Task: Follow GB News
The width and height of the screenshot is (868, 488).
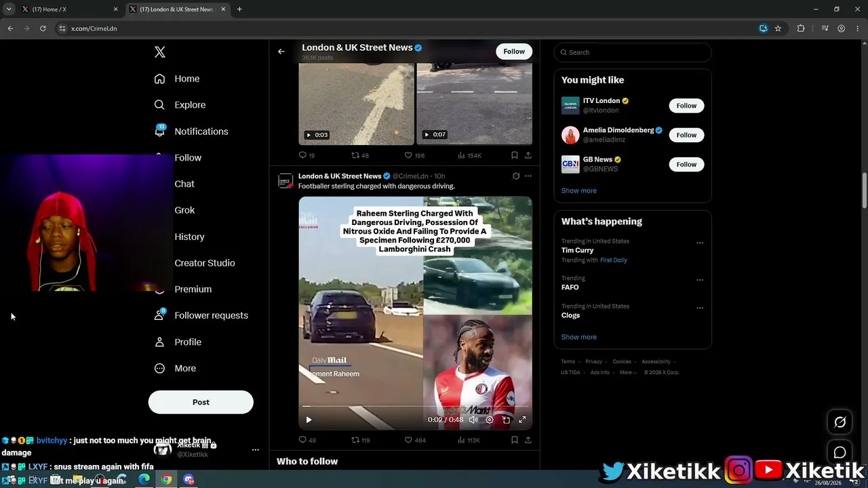Action: (686, 164)
